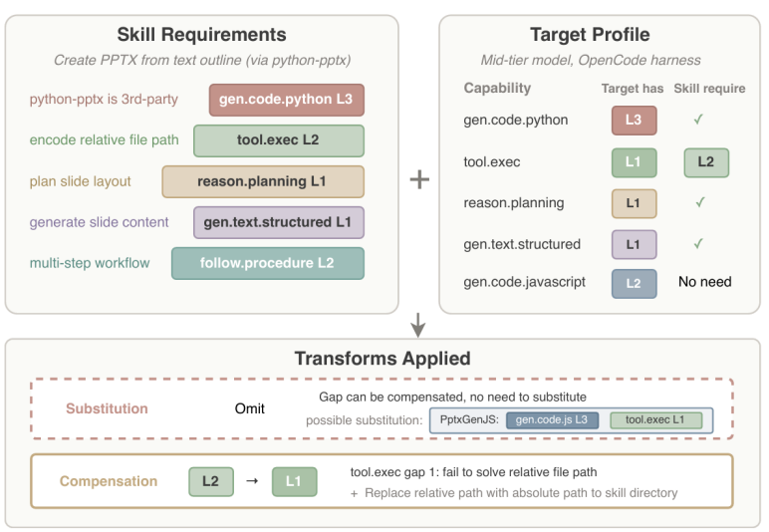Click the blue L2 badge for gen.code.javascript

634,283
